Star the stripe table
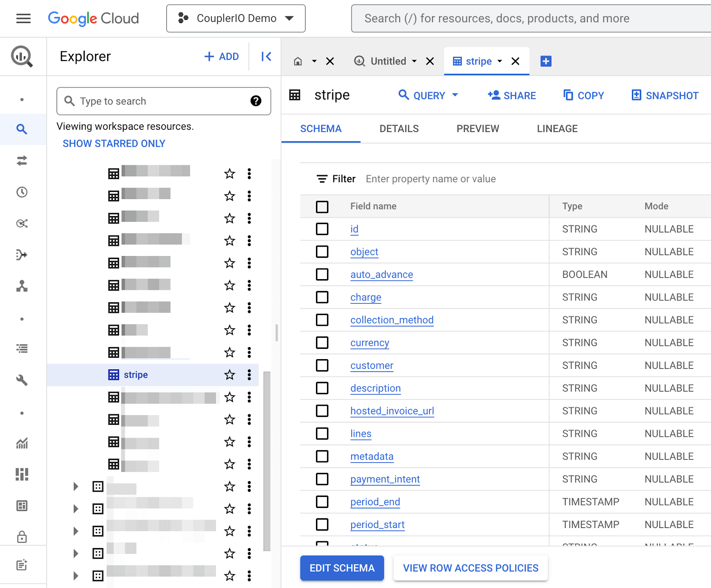711x588 pixels. coord(229,375)
